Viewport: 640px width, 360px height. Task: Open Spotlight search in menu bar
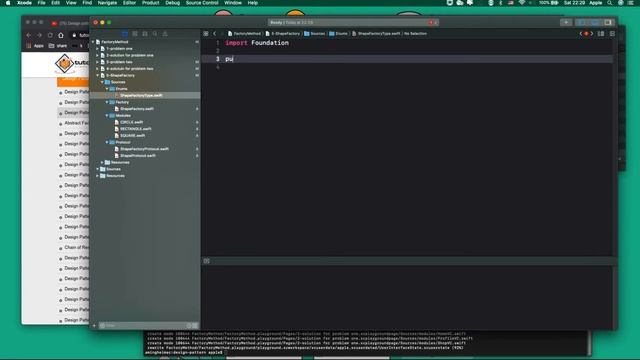tap(609, 3)
